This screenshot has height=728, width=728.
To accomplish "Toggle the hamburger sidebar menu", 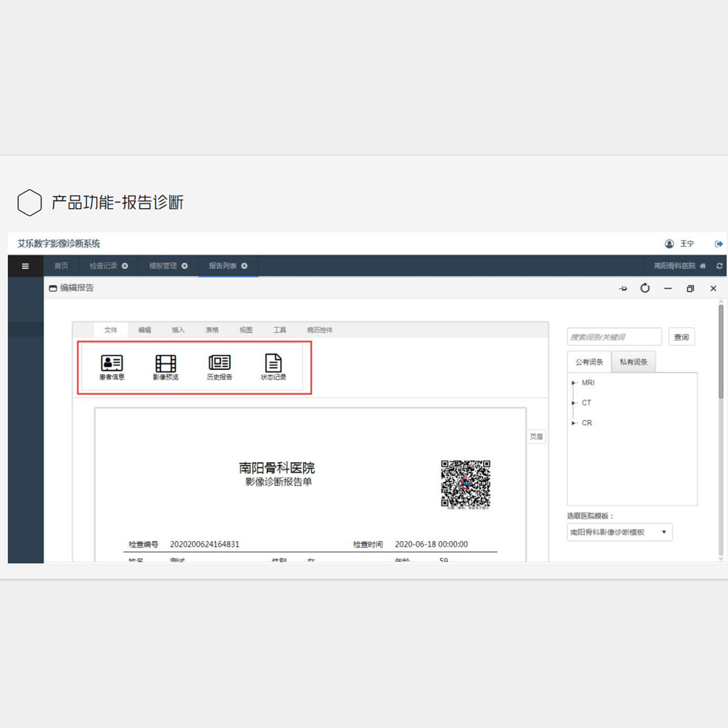I will (25, 266).
